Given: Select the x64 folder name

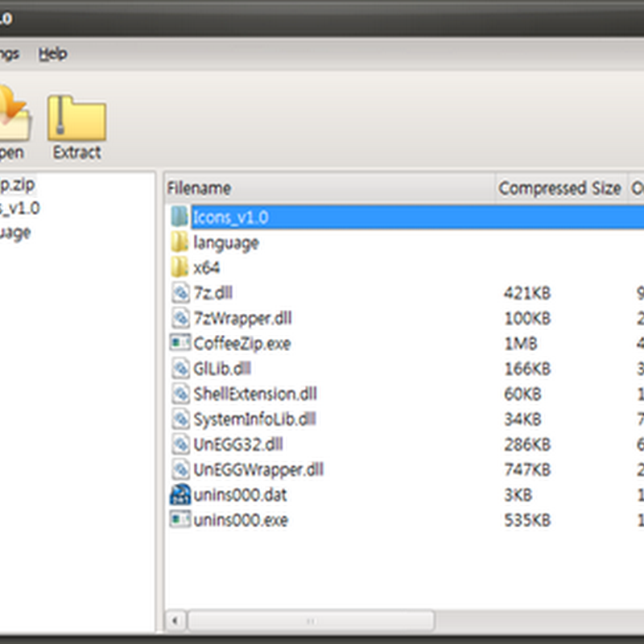Looking at the screenshot, I should pyautogui.click(x=207, y=268).
